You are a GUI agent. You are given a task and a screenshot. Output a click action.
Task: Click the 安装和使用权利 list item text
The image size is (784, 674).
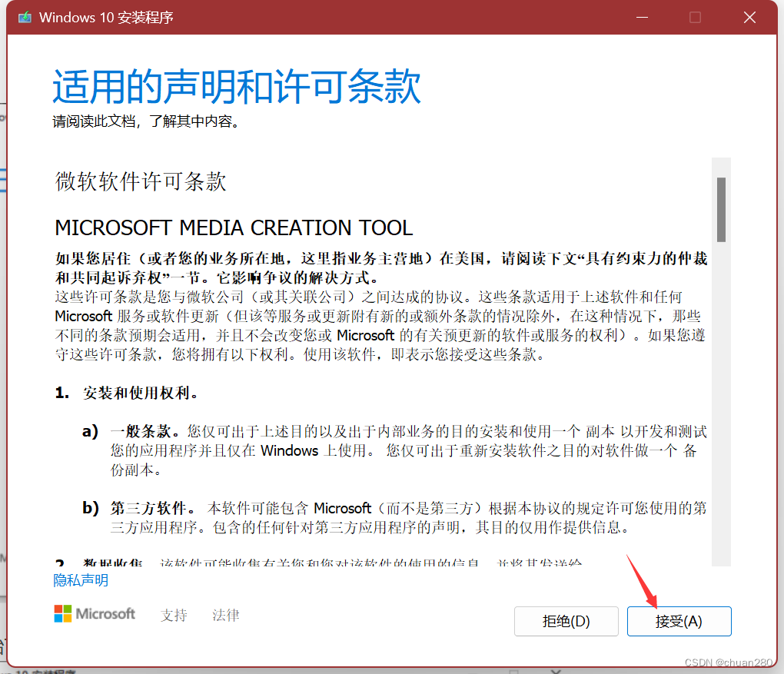141,392
